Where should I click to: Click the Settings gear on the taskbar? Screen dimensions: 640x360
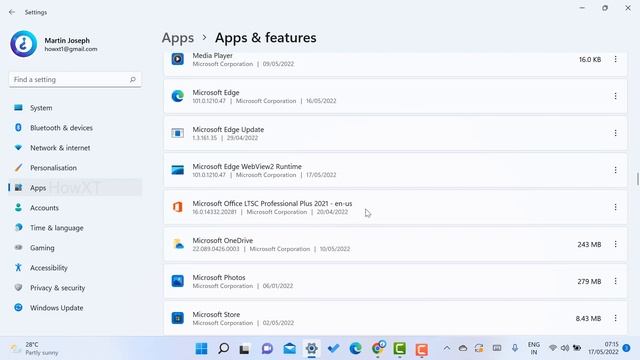coord(311,349)
